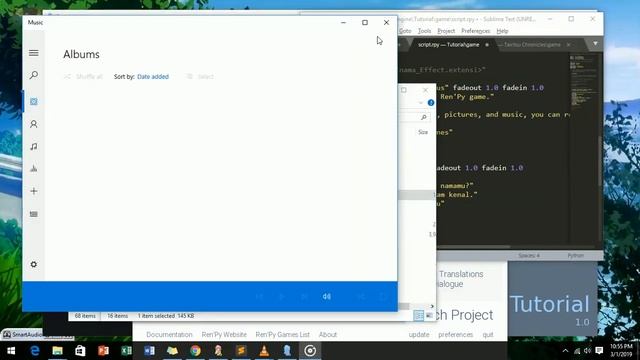The image size is (640, 360).
Task: Open VLC media player from taskbar
Action: click(264, 351)
